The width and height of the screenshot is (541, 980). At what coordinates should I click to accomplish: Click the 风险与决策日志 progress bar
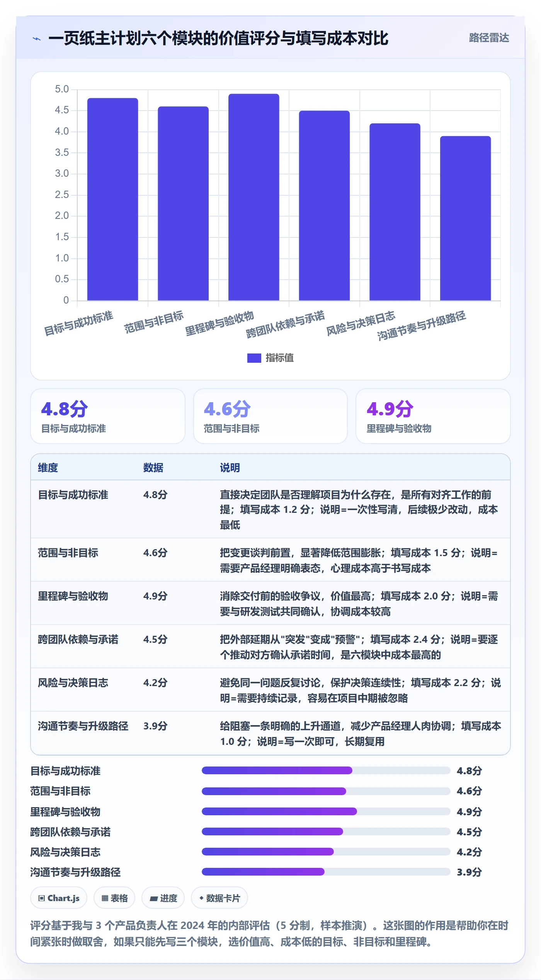point(326,851)
